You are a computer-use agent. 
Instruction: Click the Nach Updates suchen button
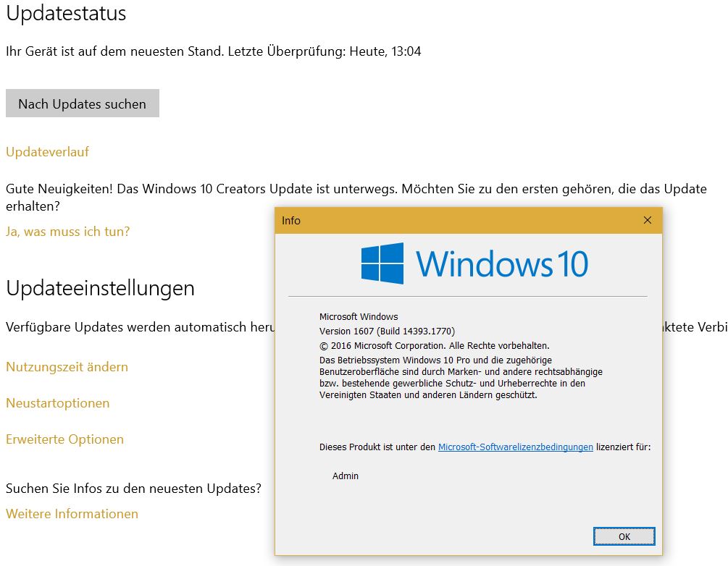click(82, 103)
